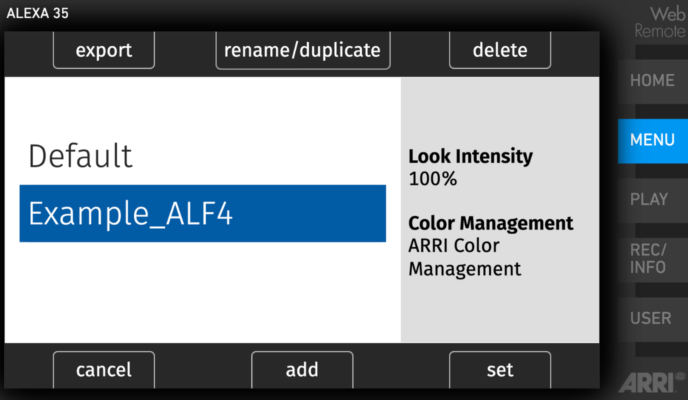
Task: Cancel the look selection dialog
Action: (x=104, y=369)
